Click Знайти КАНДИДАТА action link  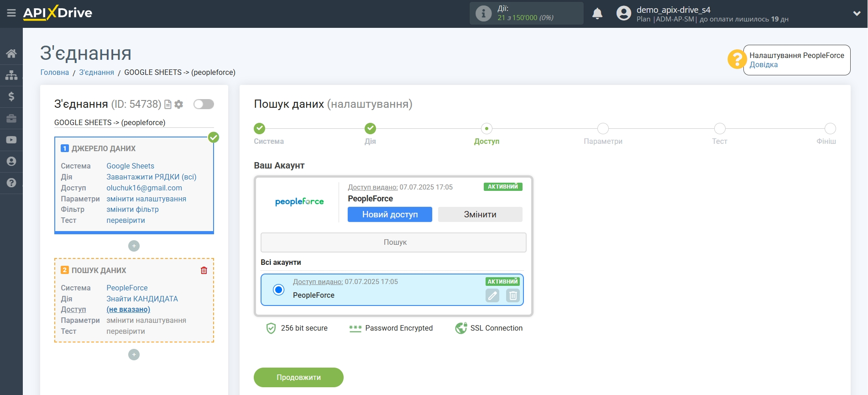point(142,299)
